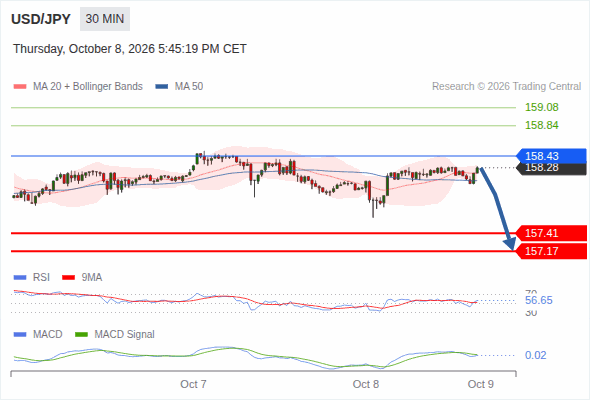Click the blue downward forecast arrow

(497, 208)
